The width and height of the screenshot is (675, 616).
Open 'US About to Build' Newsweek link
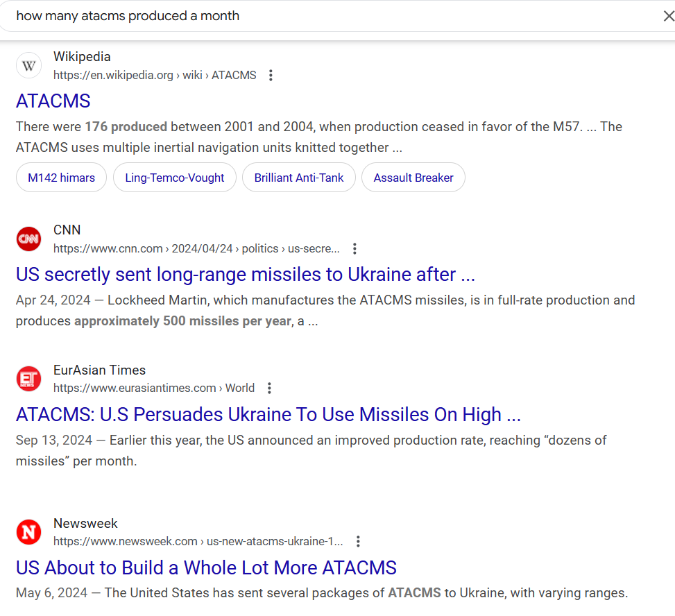pyautogui.click(x=206, y=567)
